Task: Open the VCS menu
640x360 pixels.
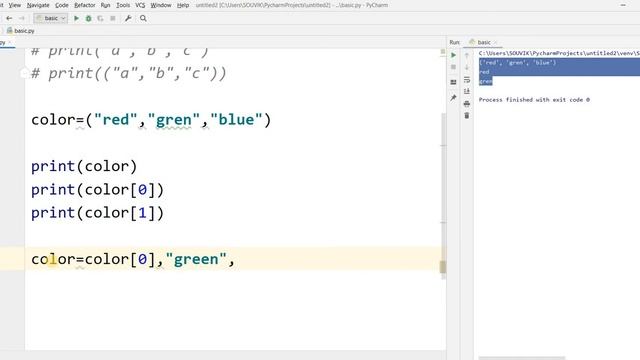Action: [140, 5]
